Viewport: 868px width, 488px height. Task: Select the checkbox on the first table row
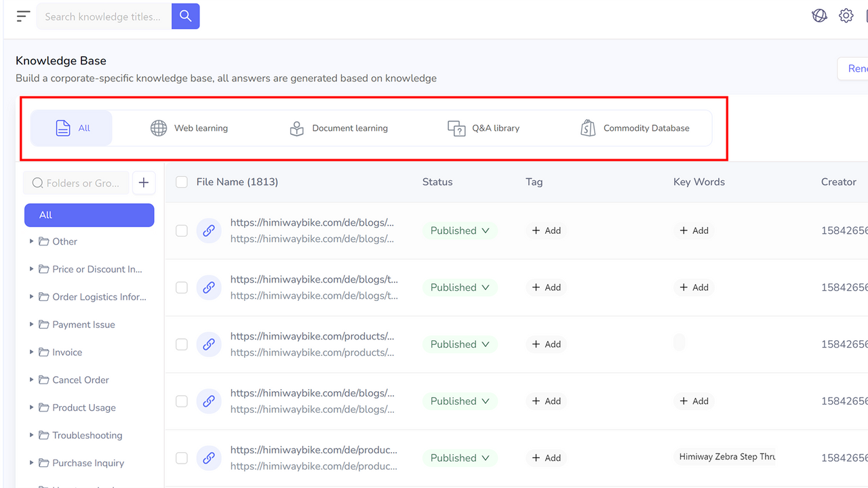[x=181, y=230]
